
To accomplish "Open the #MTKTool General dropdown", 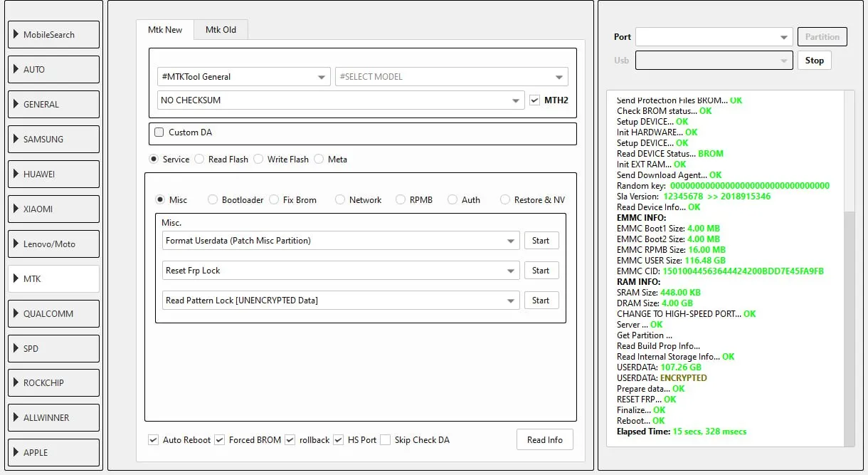I will (243, 77).
